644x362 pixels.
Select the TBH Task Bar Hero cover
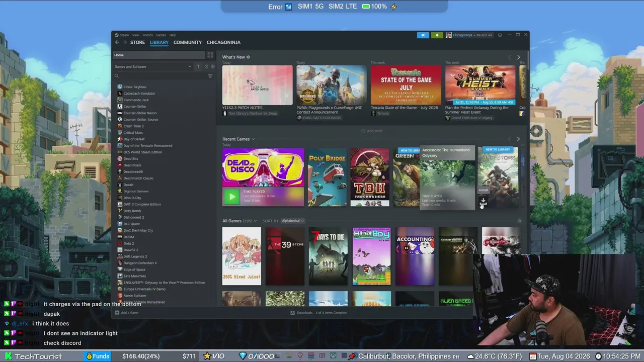(370, 177)
